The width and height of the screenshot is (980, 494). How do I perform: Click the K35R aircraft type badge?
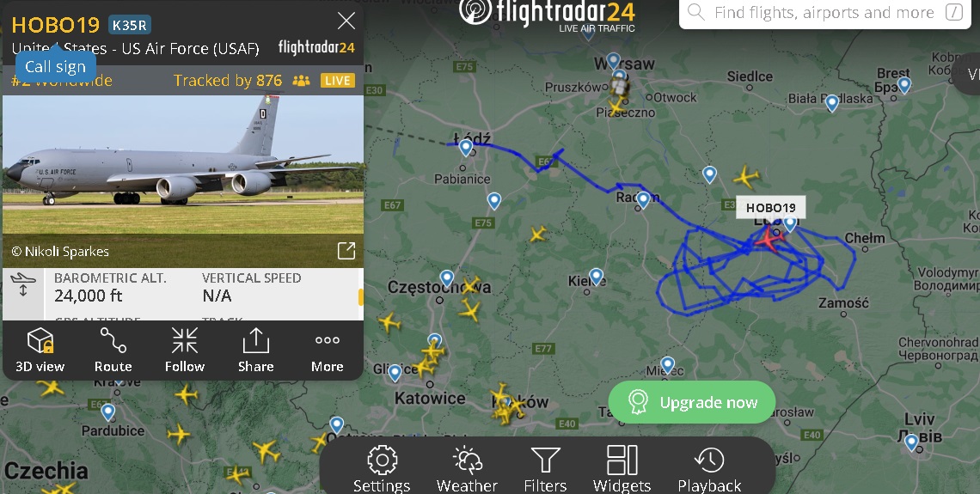130,25
